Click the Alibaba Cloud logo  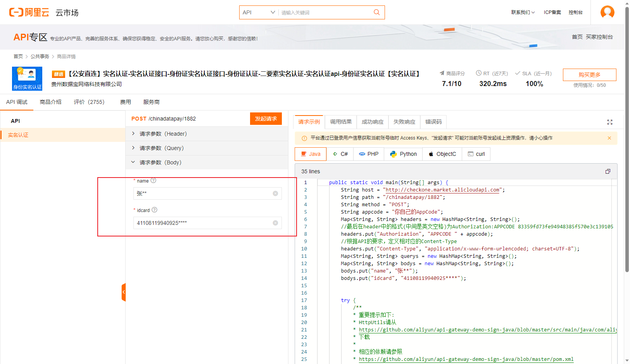(x=29, y=12)
